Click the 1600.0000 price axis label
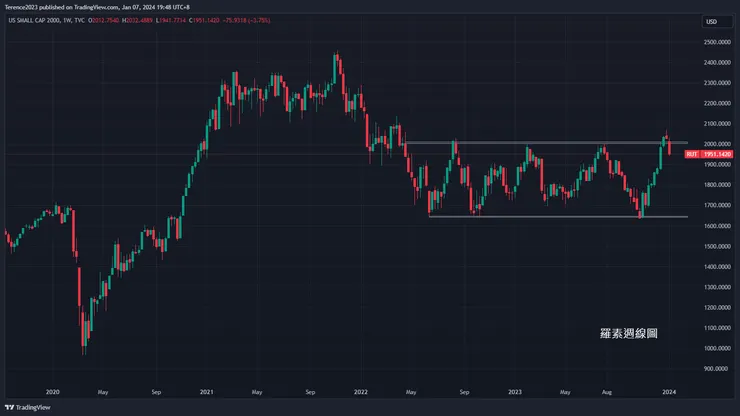 (x=717, y=226)
